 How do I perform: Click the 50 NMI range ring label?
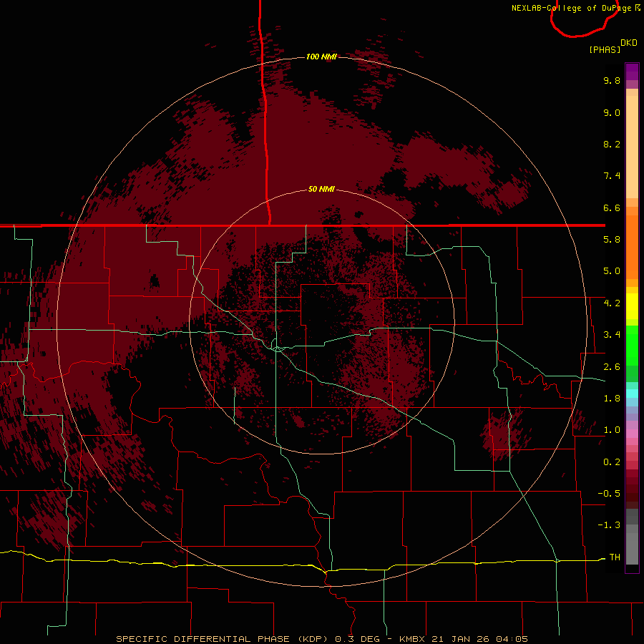coord(321,189)
